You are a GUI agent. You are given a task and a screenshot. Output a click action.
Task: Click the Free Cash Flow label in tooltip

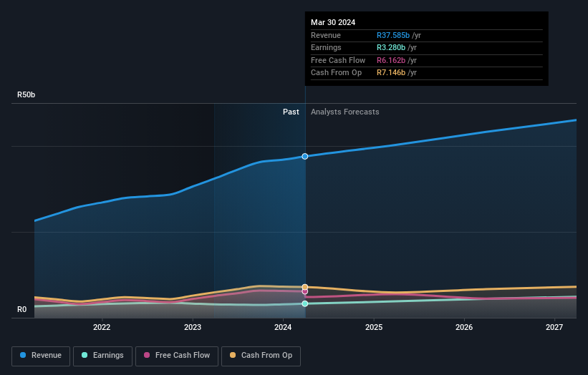coord(338,60)
